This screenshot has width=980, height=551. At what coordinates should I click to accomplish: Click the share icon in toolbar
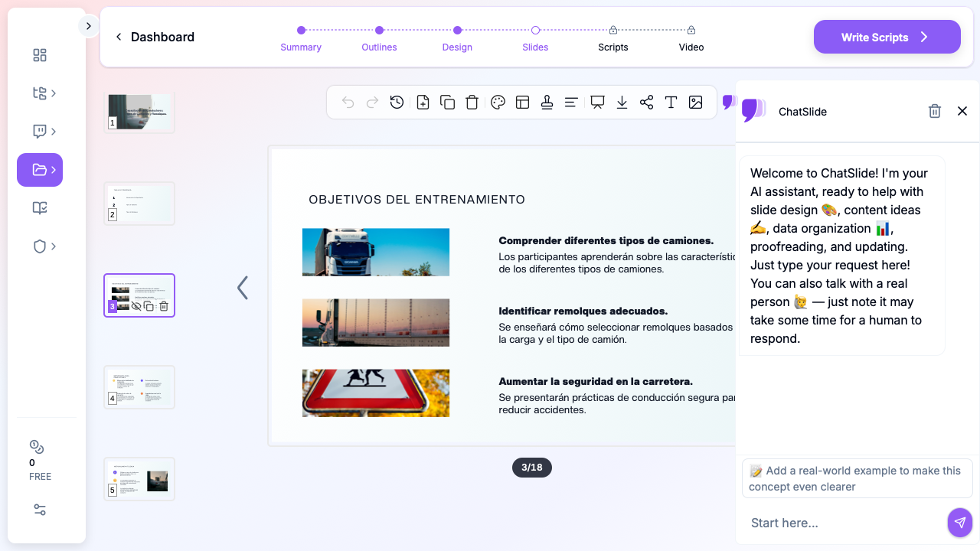point(646,103)
